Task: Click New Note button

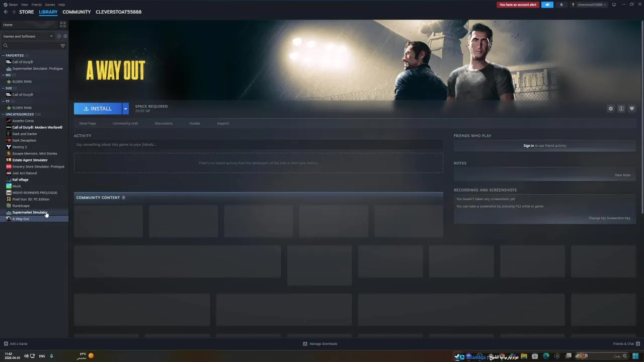Action: click(622, 175)
